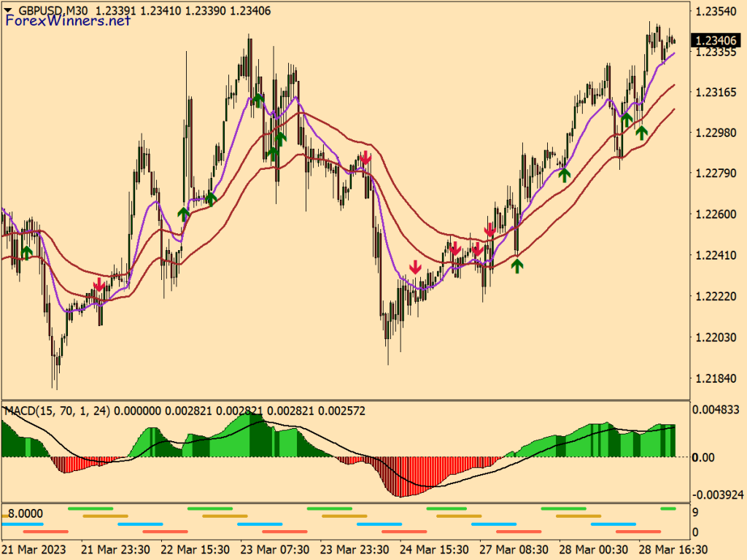Click the 1.22410 price axis label

point(716,255)
